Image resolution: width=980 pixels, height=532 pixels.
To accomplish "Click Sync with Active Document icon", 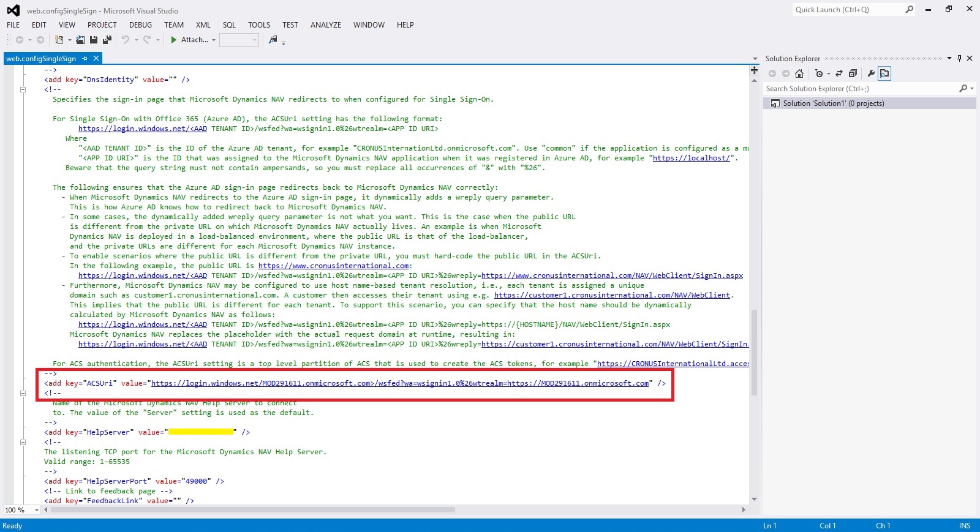I will tap(839, 73).
